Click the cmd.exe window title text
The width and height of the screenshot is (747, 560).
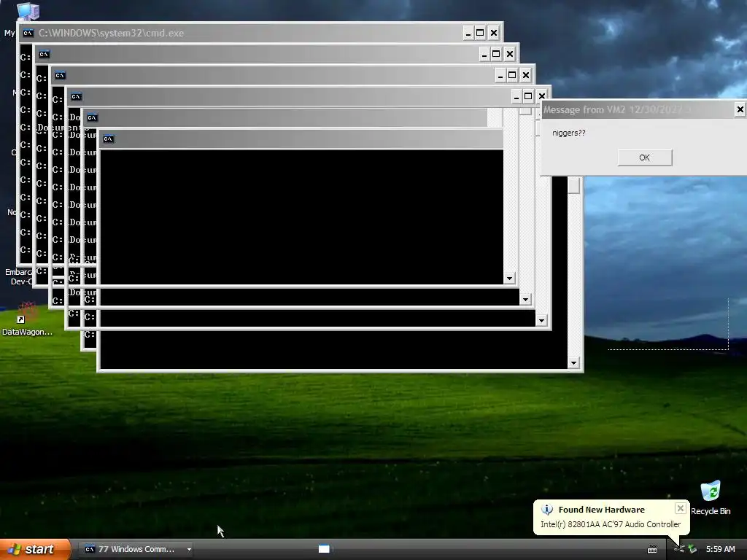(x=111, y=33)
